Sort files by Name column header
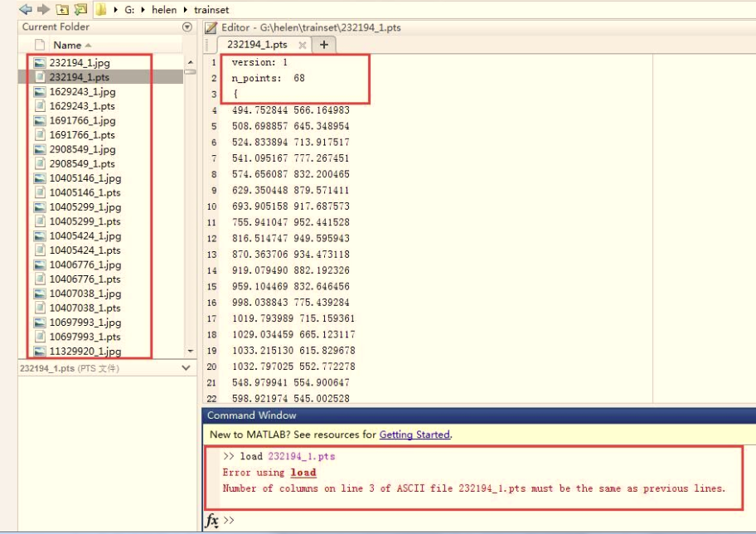756x534 pixels. tap(67, 45)
